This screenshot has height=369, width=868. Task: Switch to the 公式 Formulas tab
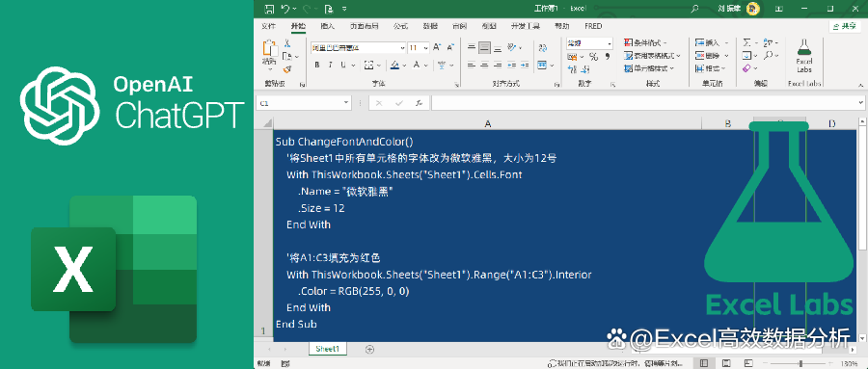pos(401,26)
